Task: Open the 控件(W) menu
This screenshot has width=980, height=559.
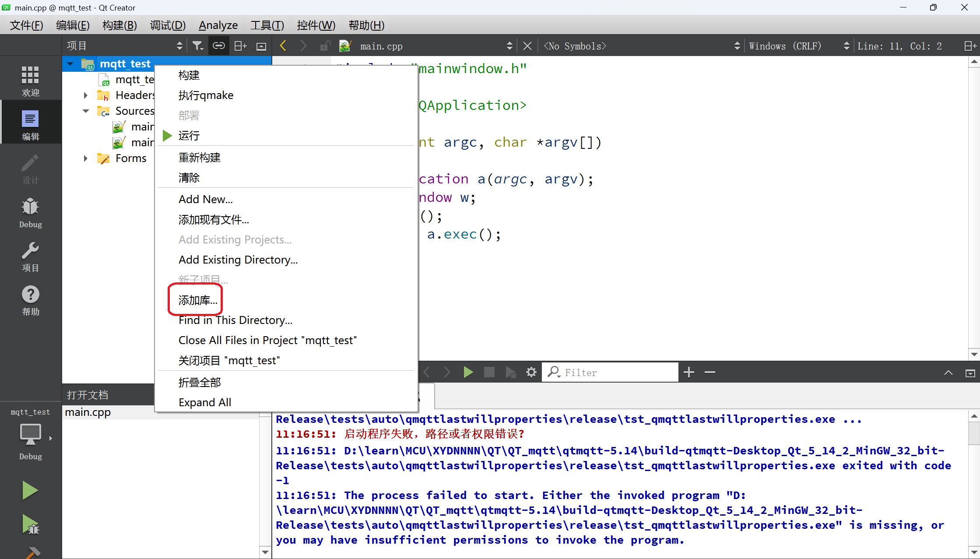Action: pyautogui.click(x=316, y=25)
